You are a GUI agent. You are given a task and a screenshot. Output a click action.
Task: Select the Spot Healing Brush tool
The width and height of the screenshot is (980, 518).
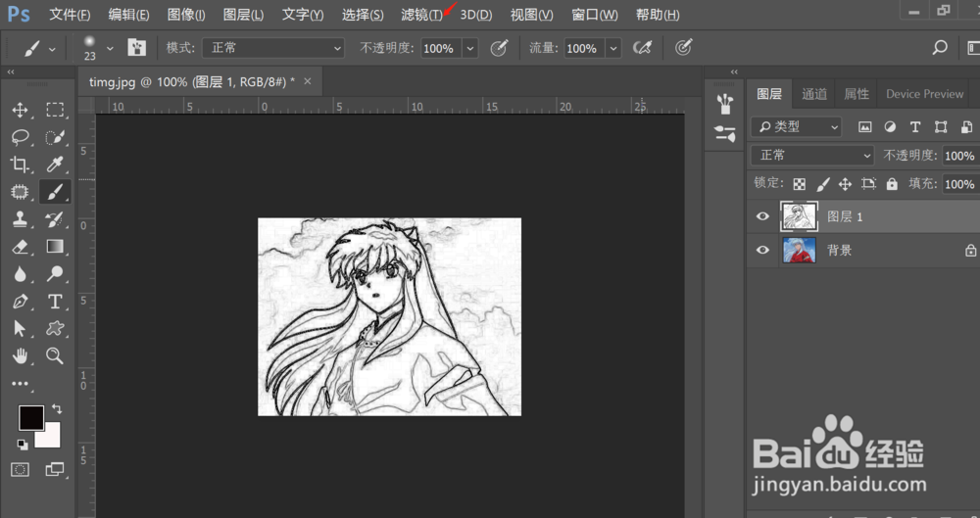click(20, 192)
